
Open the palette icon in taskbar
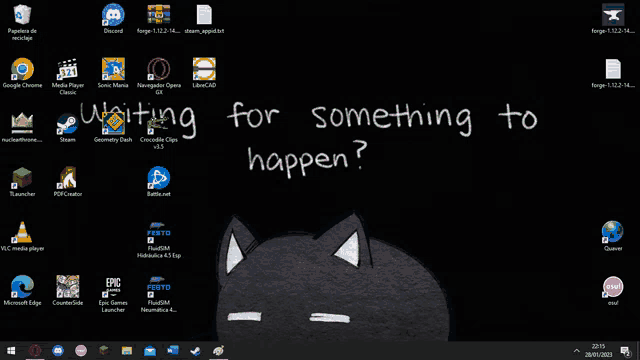tap(218, 351)
